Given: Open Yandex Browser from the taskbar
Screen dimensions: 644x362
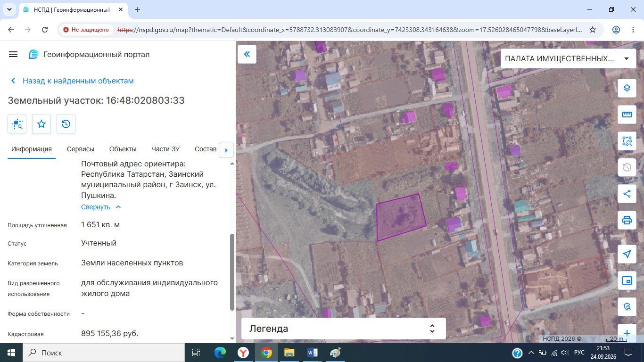Looking at the screenshot, I should 243,353.
